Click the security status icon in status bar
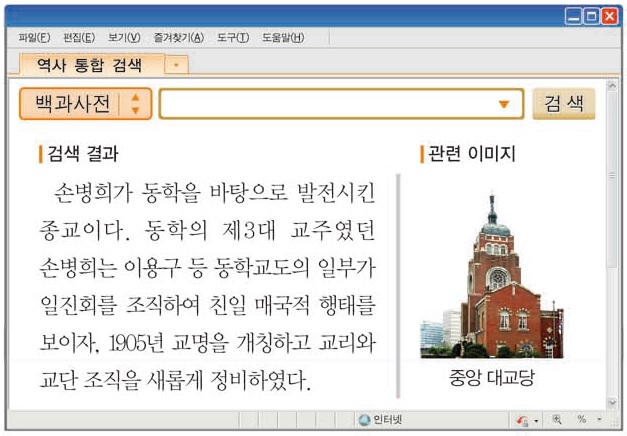The image size is (627, 436). [522, 420]
